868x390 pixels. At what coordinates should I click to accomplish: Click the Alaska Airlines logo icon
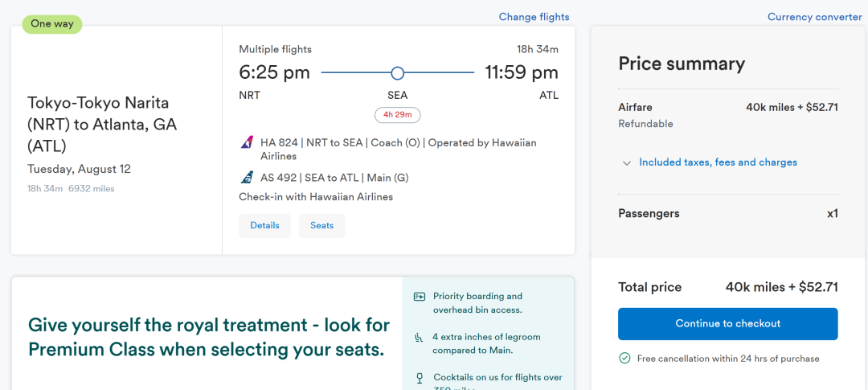click(x=247, y=177)
